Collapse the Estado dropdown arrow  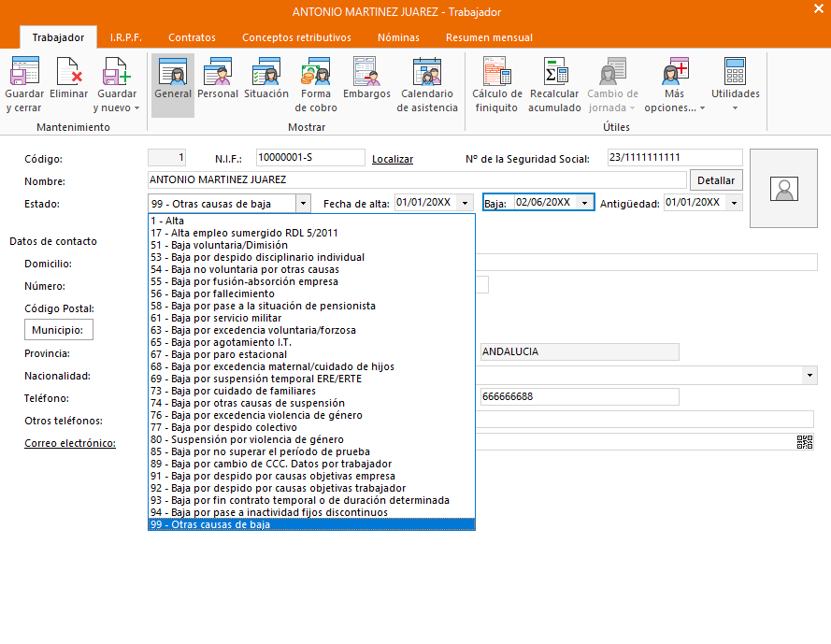303,204
